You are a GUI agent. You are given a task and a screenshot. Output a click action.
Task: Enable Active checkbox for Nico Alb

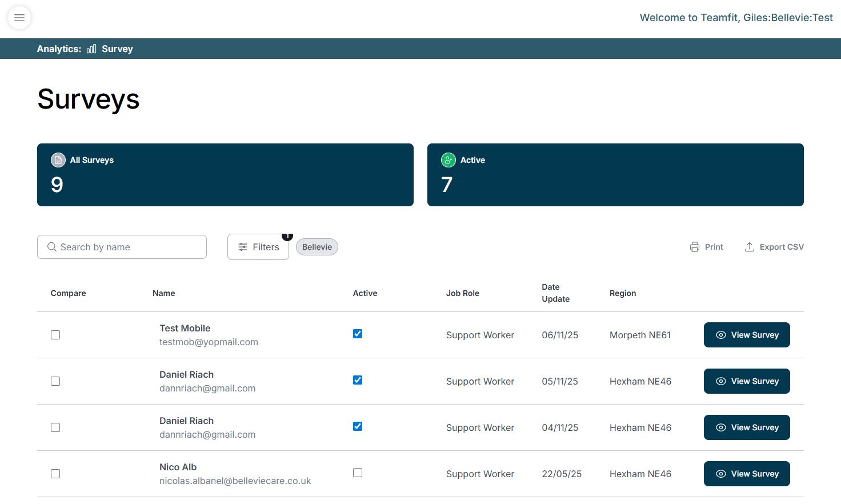coord(358,473)
